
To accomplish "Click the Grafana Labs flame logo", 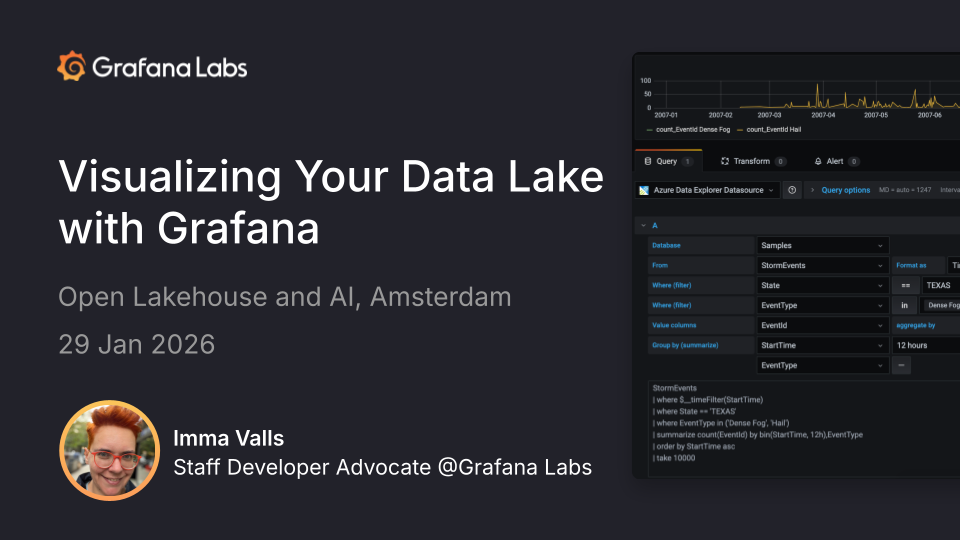I will click(72, 67).
